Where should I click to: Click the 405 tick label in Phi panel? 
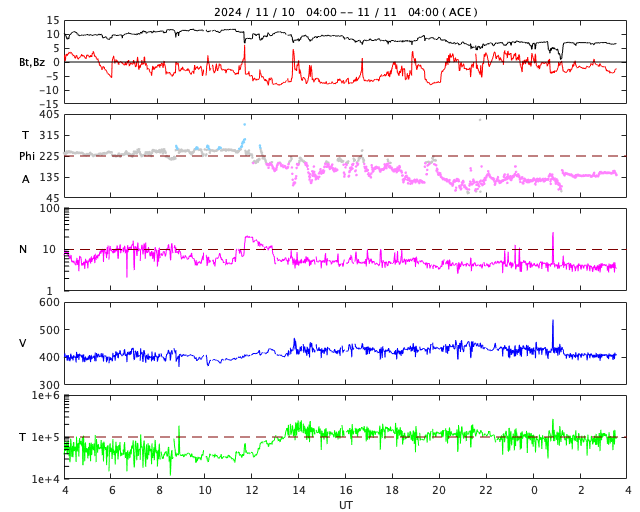[x=49, y=115]
